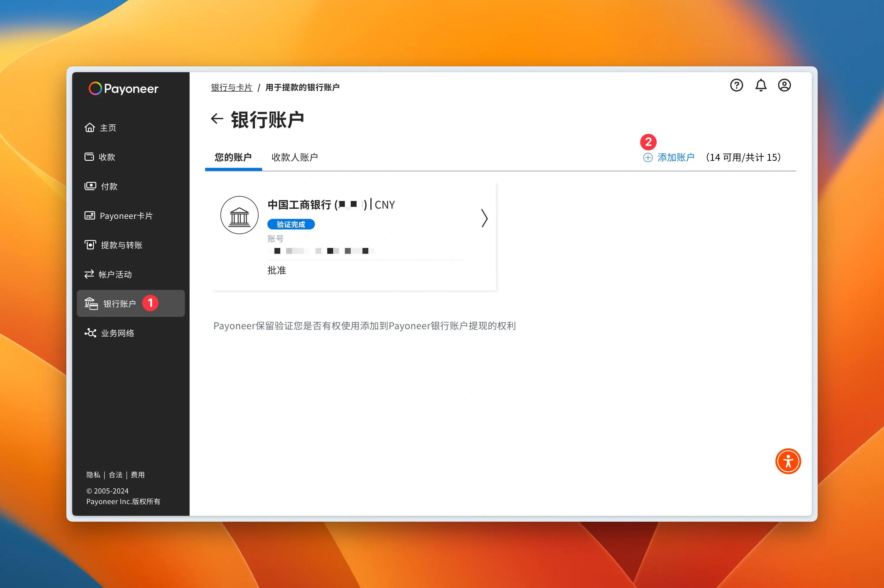Screen dimensions: 884x588
Task: Open 主页 home icon in sidebar
Action: coord(90,128)
